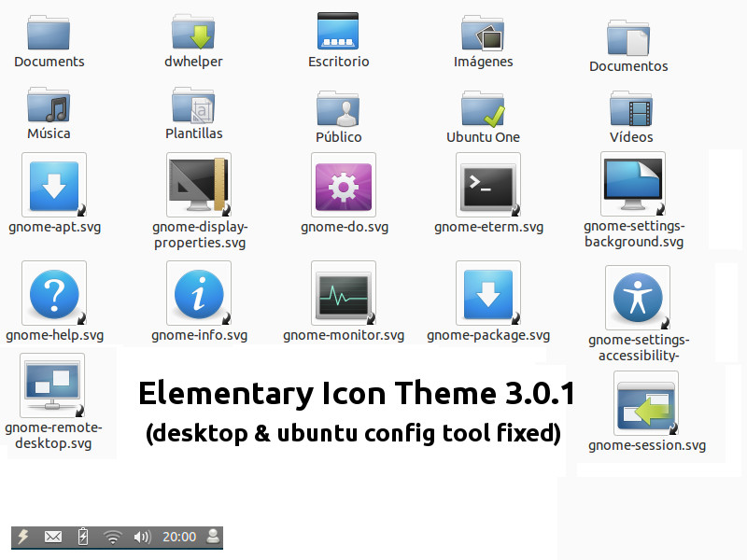Open the gnome-remote-desktop.svg icon
Screen dimensions: 747x560
pos(52,384)
